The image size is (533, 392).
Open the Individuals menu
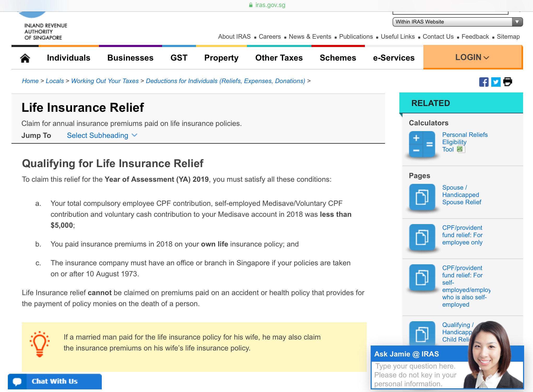(x=68, y=58)
